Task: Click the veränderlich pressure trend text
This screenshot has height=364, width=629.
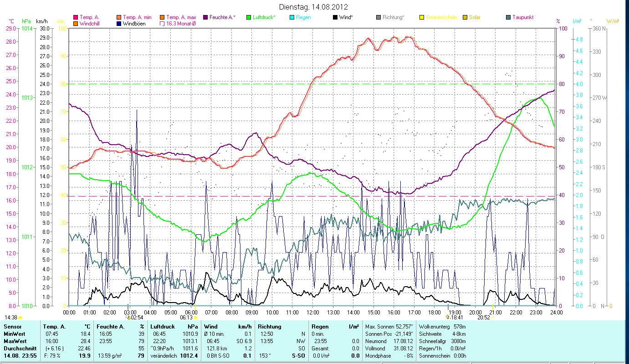Action: pyautogui.click(x=163, y=356)
